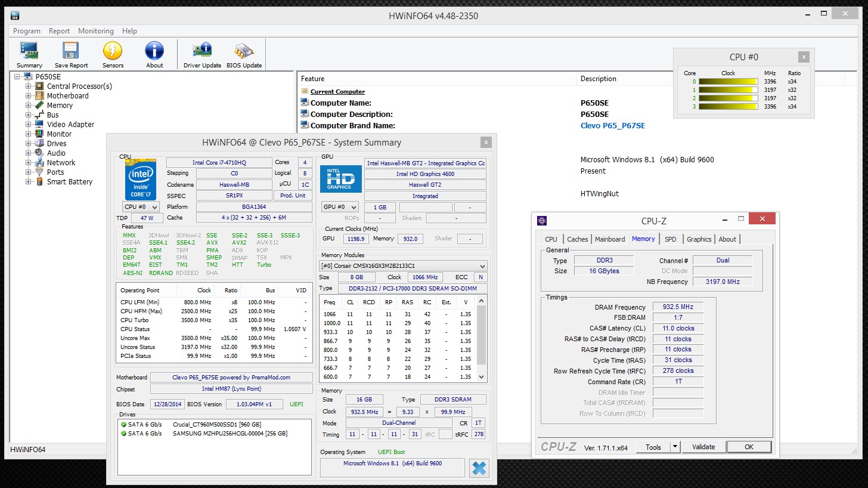Image resolution: width=868 pixels, height=488 pixels.
Task: Select the Memory module tree icon
Action: click(x=40, y=105)
